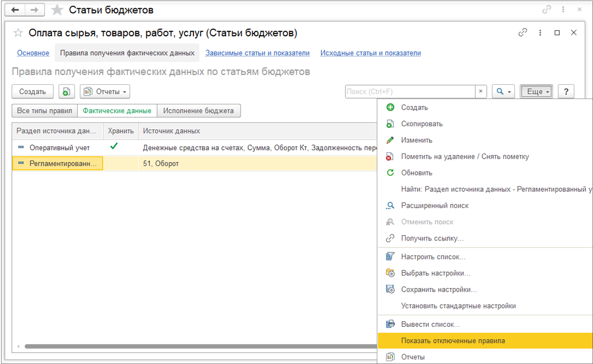Choose Показать отключенные правила menu item
593x364 pixels.
(453, 341)
